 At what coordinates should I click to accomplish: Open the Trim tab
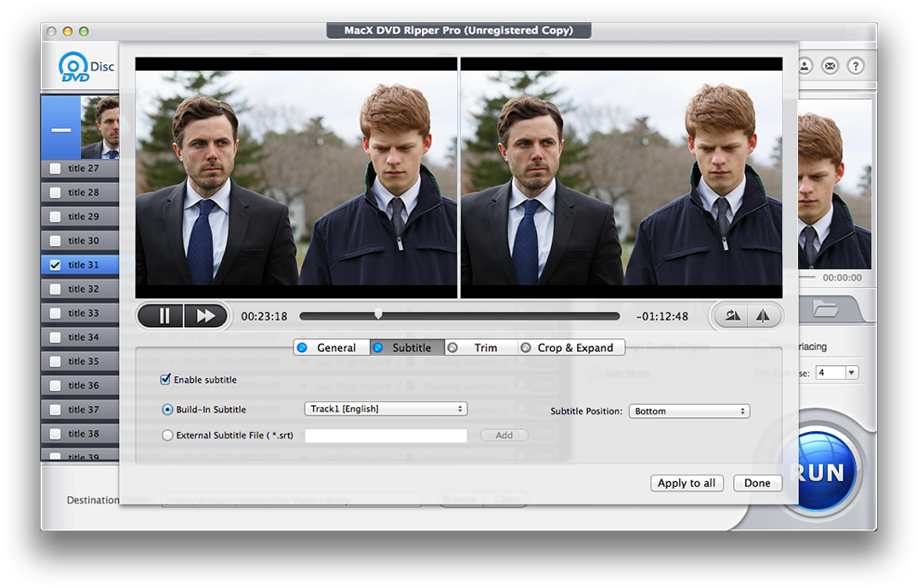point(481,347)
